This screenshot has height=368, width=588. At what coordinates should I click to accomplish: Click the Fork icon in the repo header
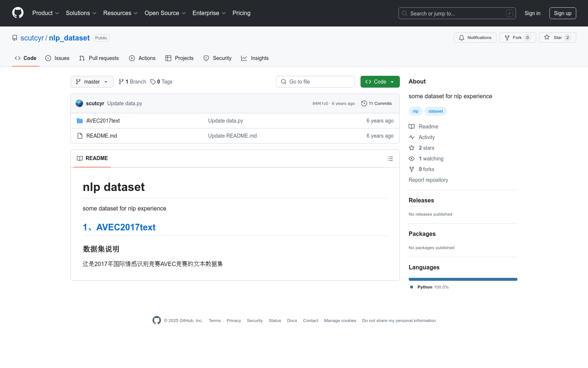(x=507, y=38)
